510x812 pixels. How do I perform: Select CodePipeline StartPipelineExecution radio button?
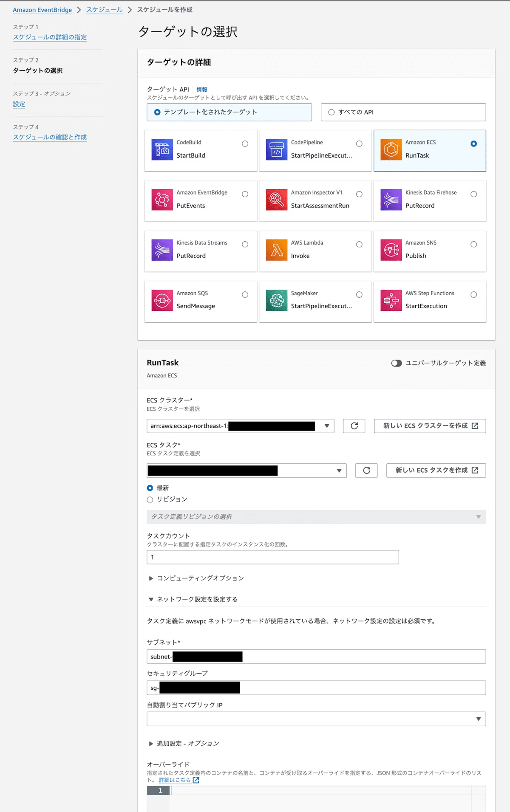pos(360,144)
